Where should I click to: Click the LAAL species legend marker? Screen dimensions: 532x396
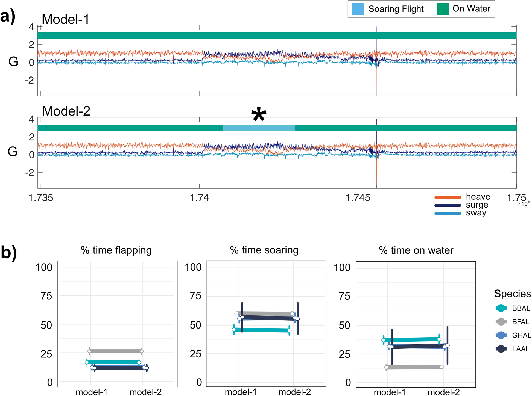tap(501, 349)
